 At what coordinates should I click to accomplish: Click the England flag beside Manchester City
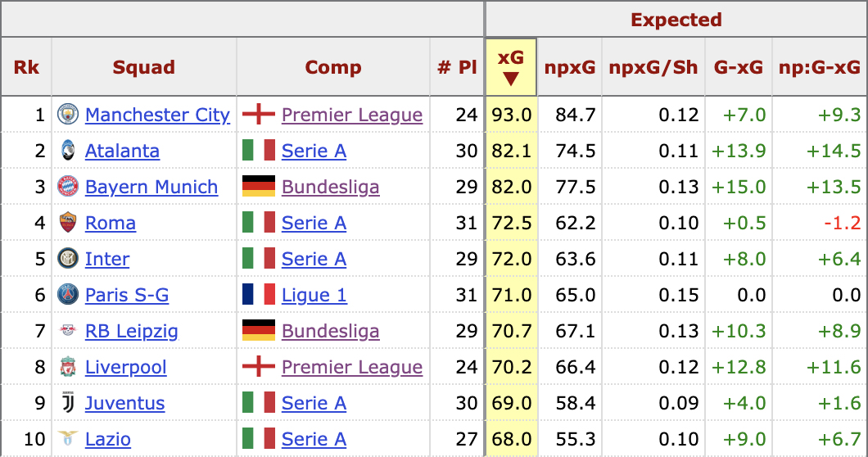click(x=258, y=115)
